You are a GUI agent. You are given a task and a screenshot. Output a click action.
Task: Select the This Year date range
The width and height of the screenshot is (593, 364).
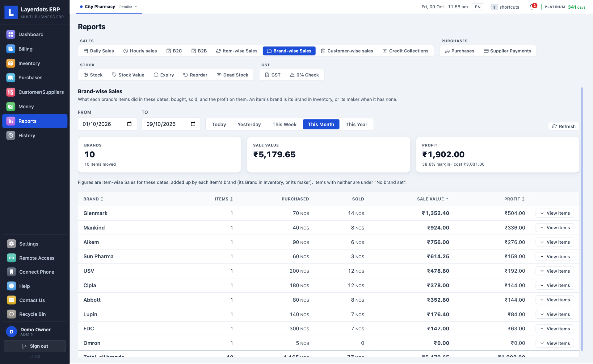356,124
